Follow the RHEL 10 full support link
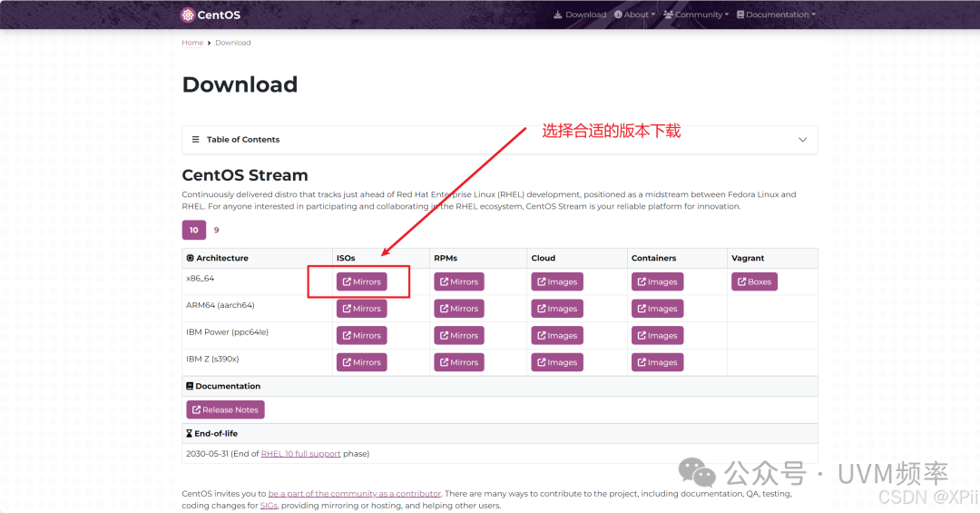Viewport: 980px width, 513px height. (300, 454)
